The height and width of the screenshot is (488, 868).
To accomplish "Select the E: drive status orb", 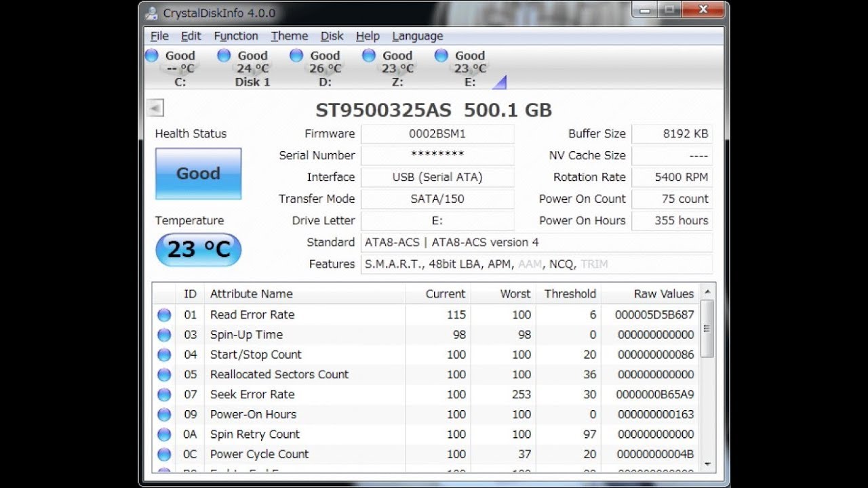I will click(441, 56).
